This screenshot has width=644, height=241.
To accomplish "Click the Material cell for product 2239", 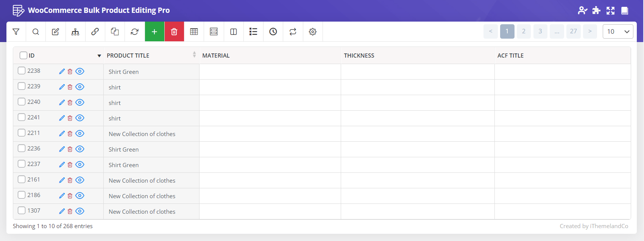I will click(270, 87).
